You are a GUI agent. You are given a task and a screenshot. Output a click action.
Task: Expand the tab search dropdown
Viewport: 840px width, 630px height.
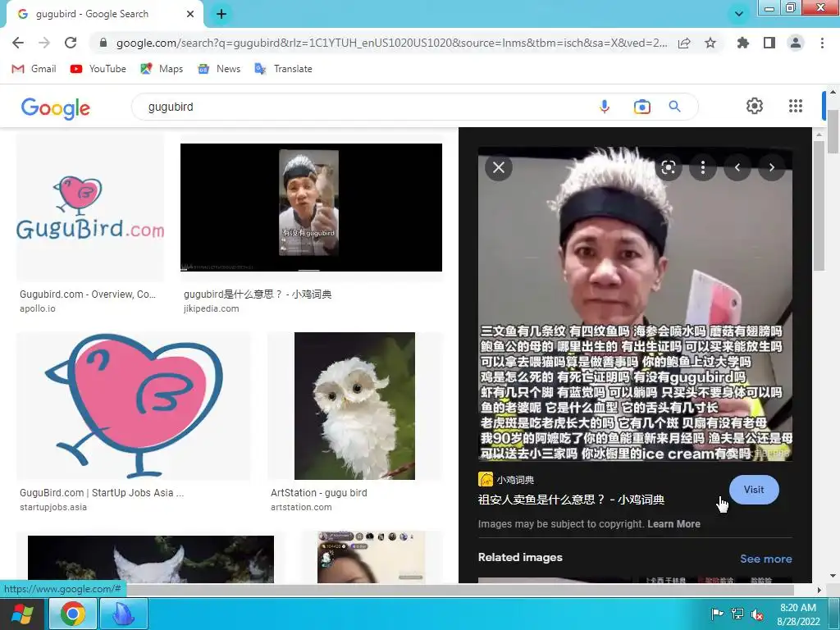click(739, 14)
